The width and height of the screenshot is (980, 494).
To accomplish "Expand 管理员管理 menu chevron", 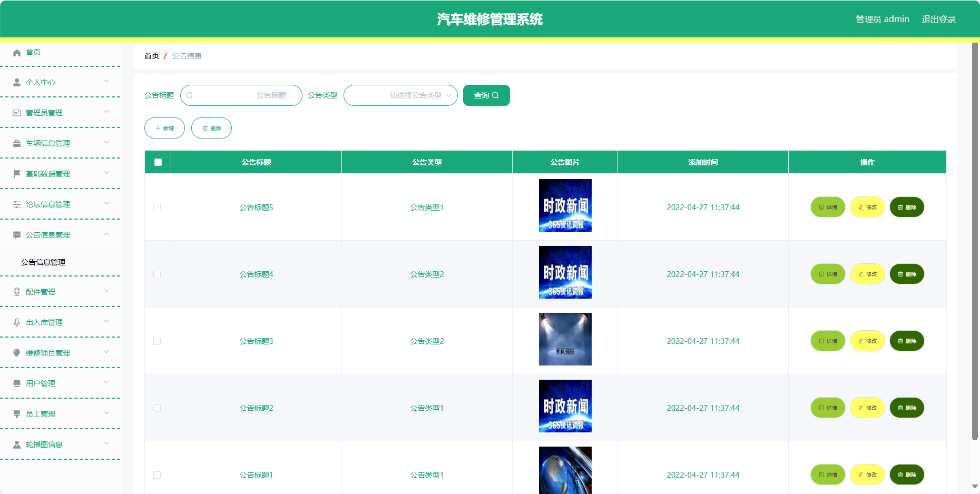I will [x=106, y=112].
